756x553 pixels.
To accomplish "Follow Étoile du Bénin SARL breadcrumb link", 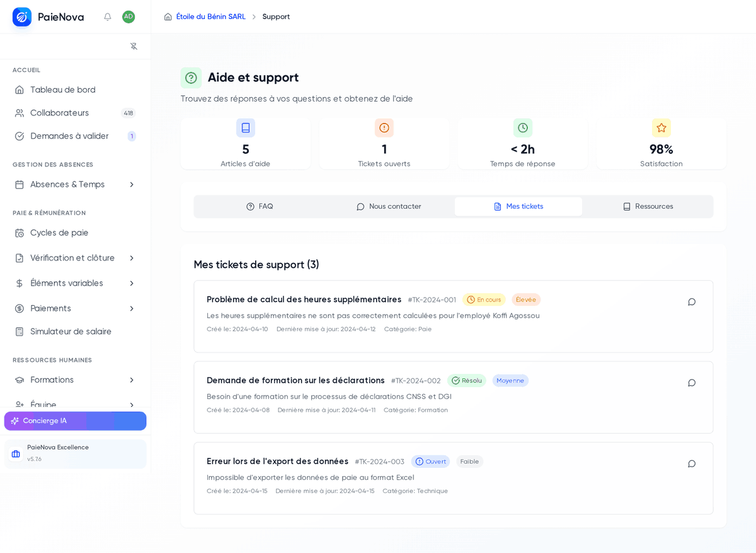I will pos(211,17).
